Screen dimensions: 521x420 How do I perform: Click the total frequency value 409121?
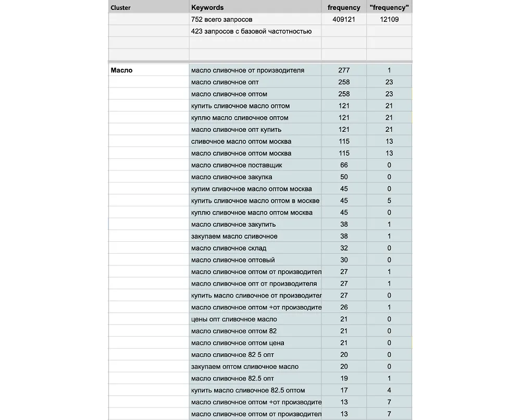click(344, 19)
